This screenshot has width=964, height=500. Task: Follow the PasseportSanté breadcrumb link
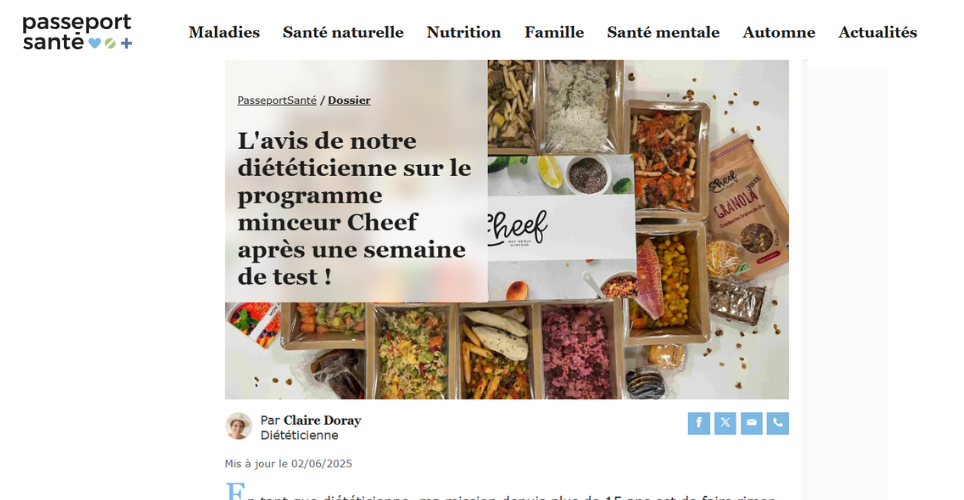277,100
